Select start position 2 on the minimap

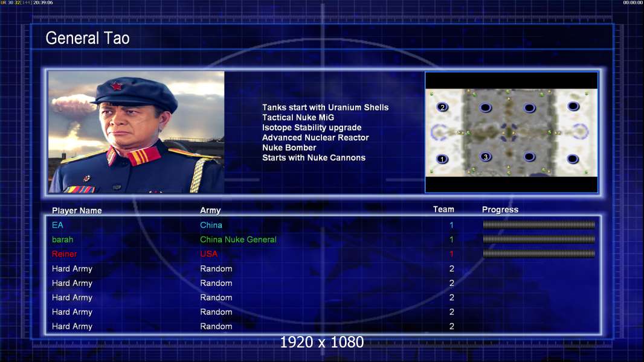click(x=442, y=107)
